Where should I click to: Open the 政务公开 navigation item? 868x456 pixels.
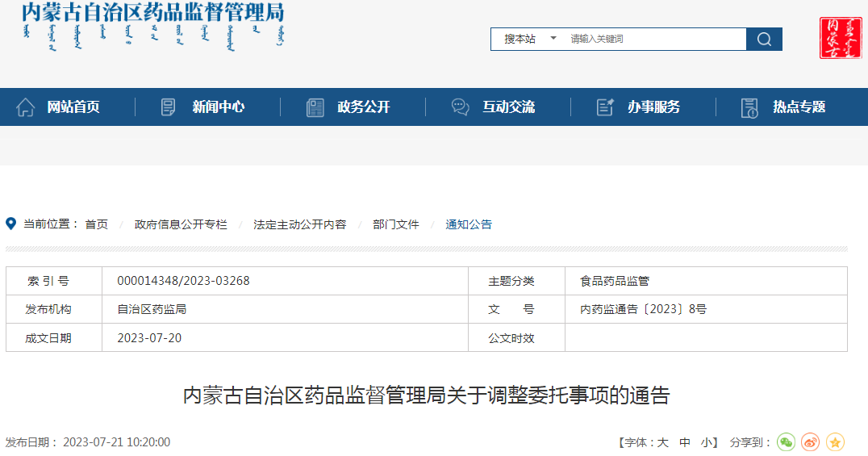[x=364, y=107]
